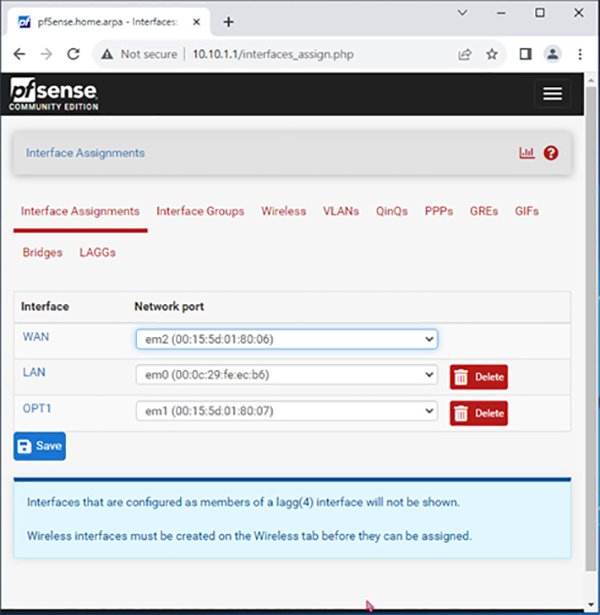Open the browser share icon
The height and width of the screenshot is (615, 600).
pos(465,54)
